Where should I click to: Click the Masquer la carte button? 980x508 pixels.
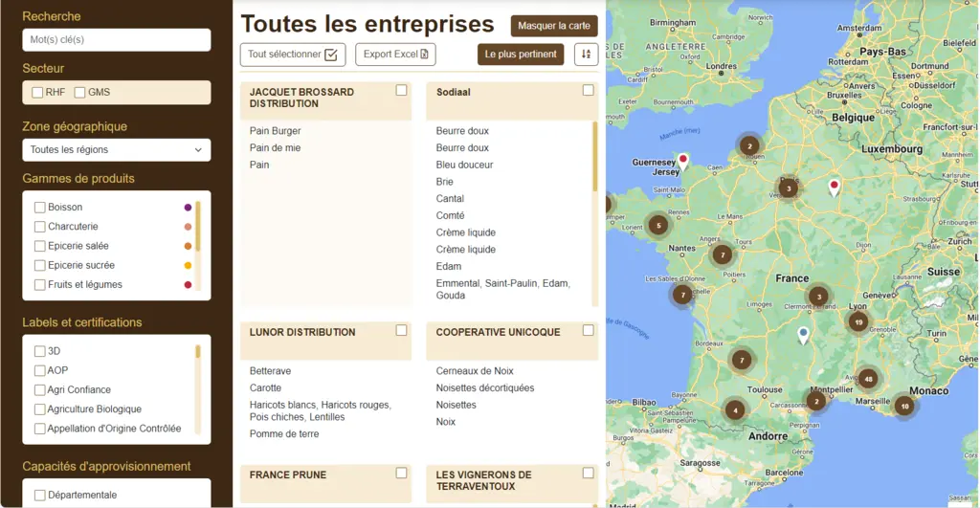[554, 26]
